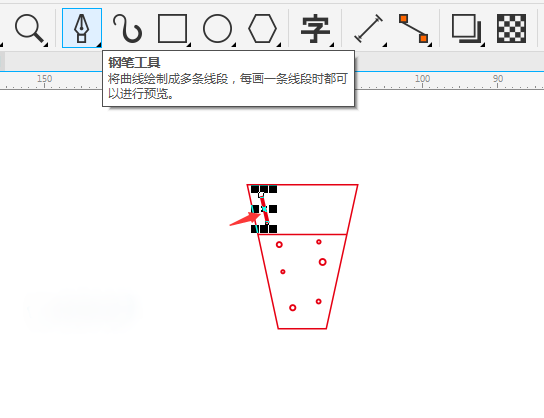
Task: Select the Ellipse tool
Action: pos(218,28)
